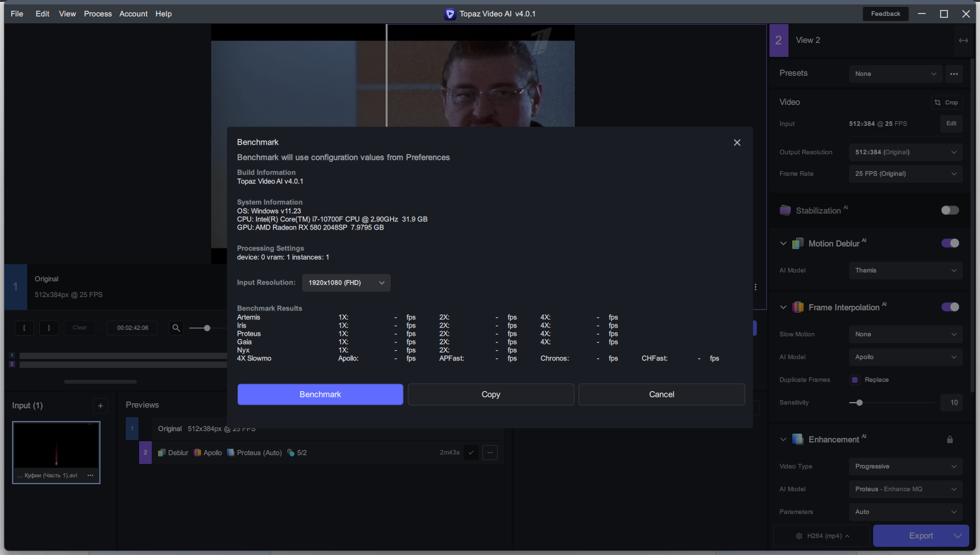Open the preview 2 three-dots menu

(490, 453)
